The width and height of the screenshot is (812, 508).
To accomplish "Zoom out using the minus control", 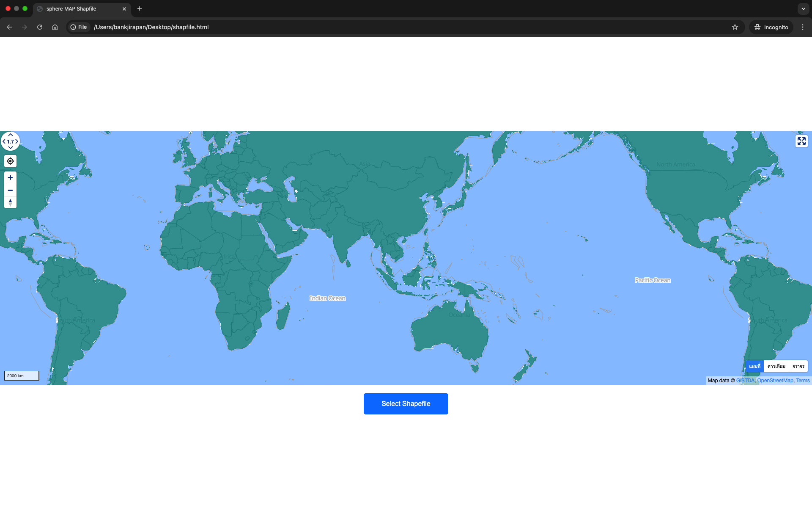I will [10, 190].
